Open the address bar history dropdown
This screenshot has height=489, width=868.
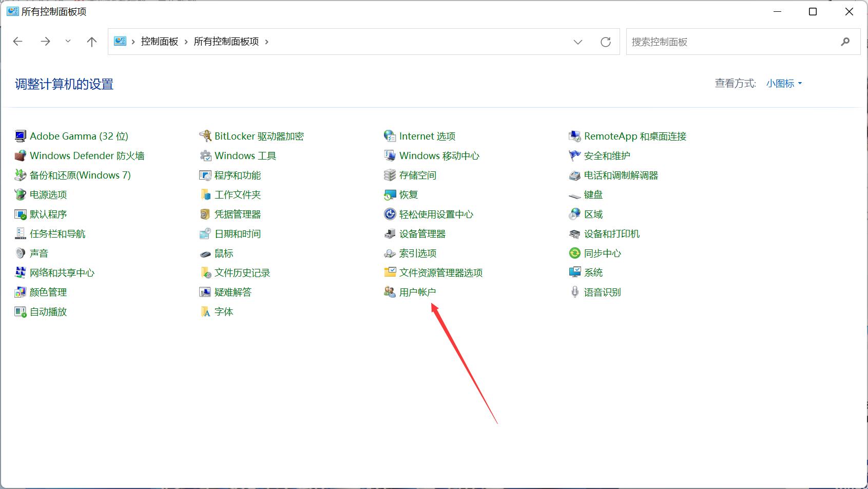(x=577, y=42)
